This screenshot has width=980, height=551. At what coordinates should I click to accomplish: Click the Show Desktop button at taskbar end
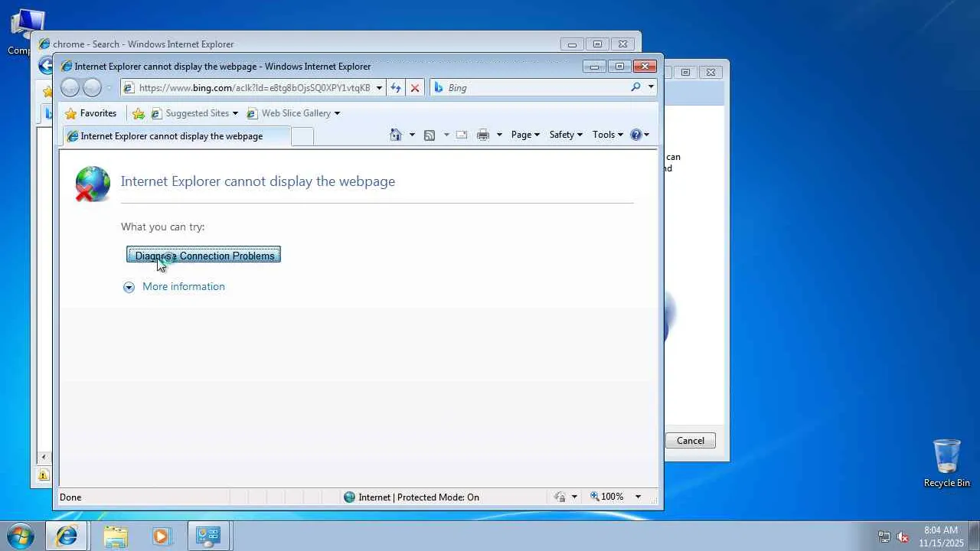(x=975, y=536)
